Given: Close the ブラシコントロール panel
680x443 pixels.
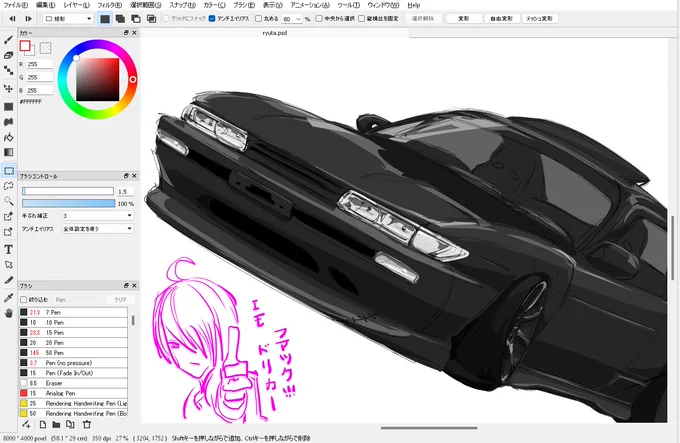Looking at the screenshot, I should click(x=134, y=176).
